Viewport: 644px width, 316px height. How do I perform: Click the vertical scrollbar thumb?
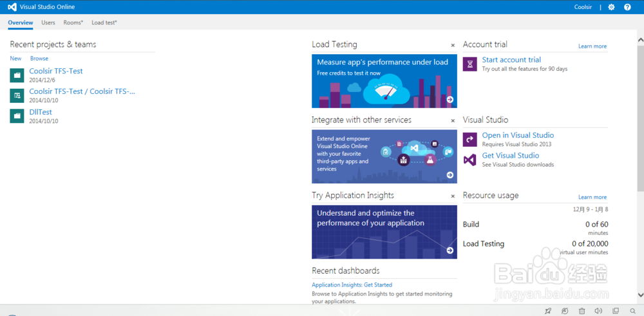pos(640,117)
